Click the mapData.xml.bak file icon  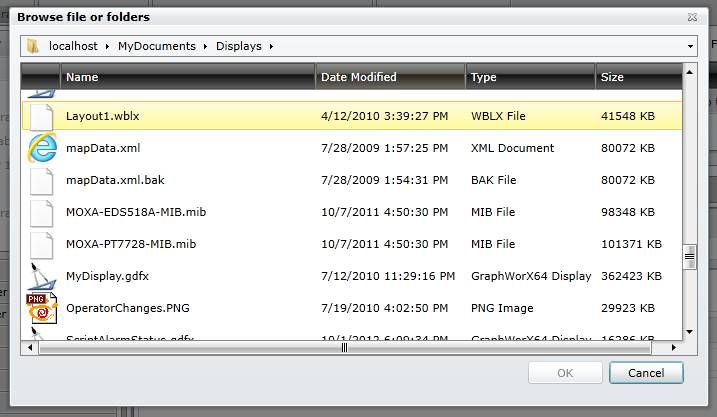41,180
